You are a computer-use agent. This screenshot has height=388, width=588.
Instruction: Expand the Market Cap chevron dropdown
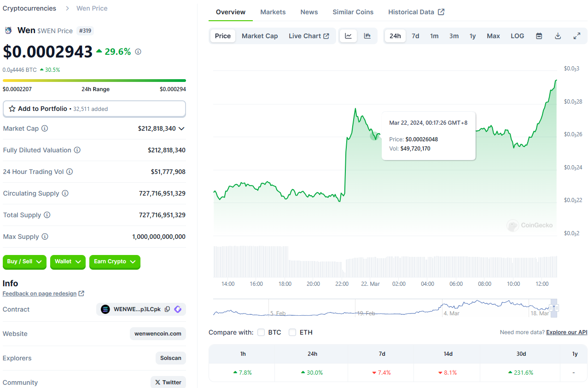pos(181,129)
